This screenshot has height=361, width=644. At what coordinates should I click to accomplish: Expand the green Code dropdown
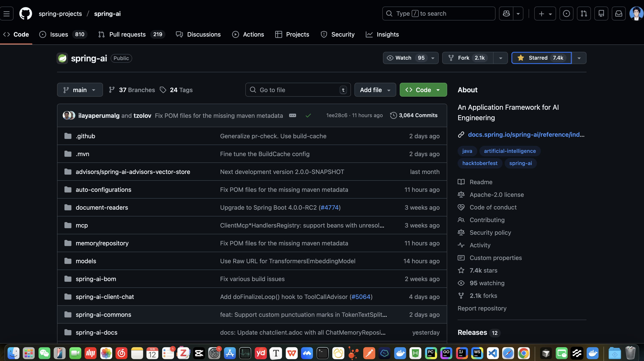tap(423, 90)
